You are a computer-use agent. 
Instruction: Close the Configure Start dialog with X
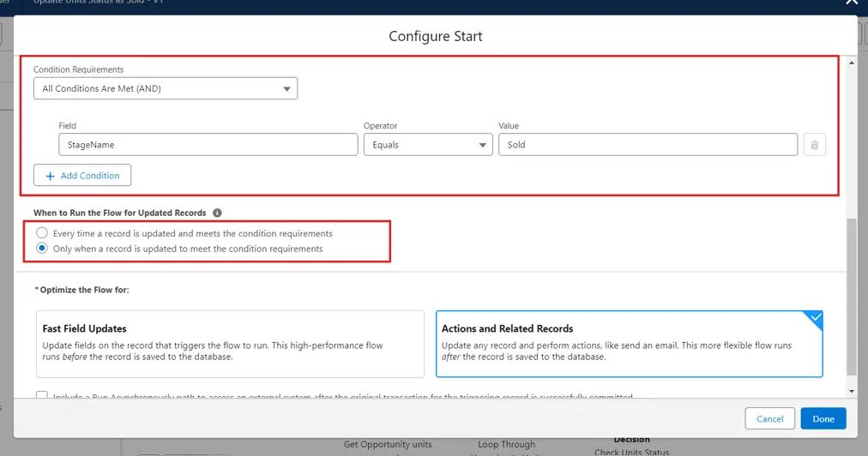tap(851, 3)
